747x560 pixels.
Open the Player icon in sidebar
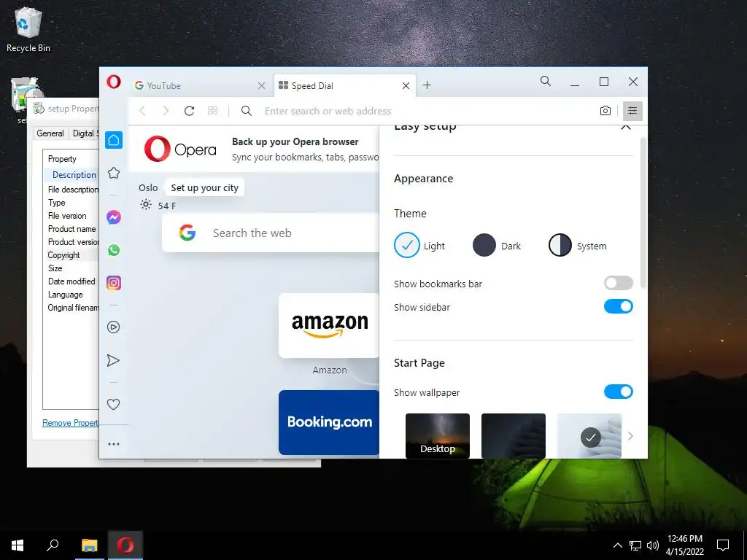tap(113, 327)
